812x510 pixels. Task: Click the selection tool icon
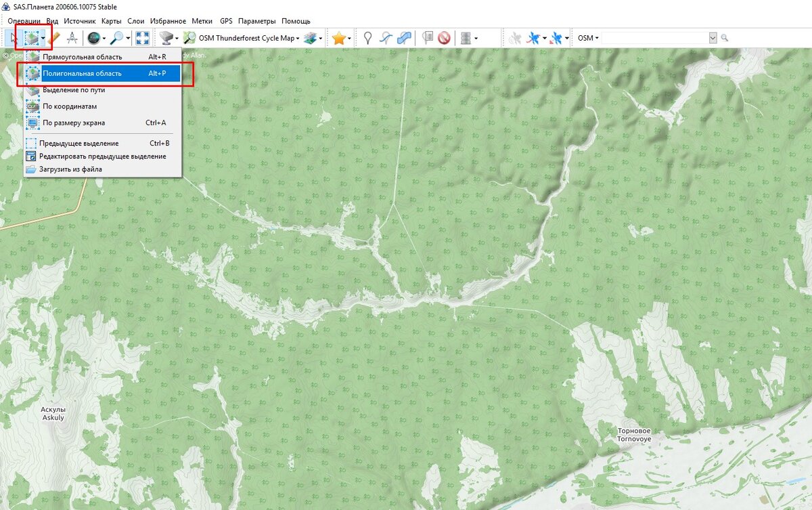pyautogui.click(x=31, y=38)
